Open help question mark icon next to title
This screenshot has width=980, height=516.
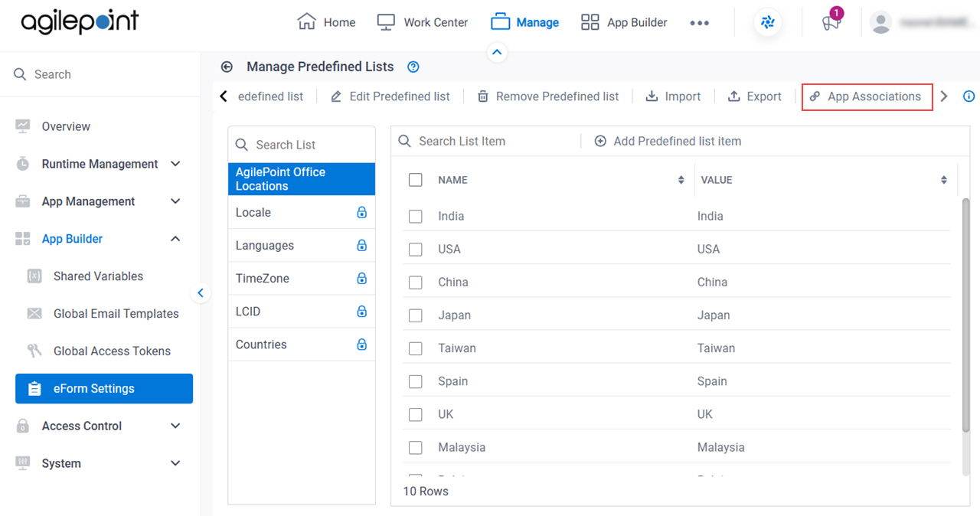tap(413, 67)
